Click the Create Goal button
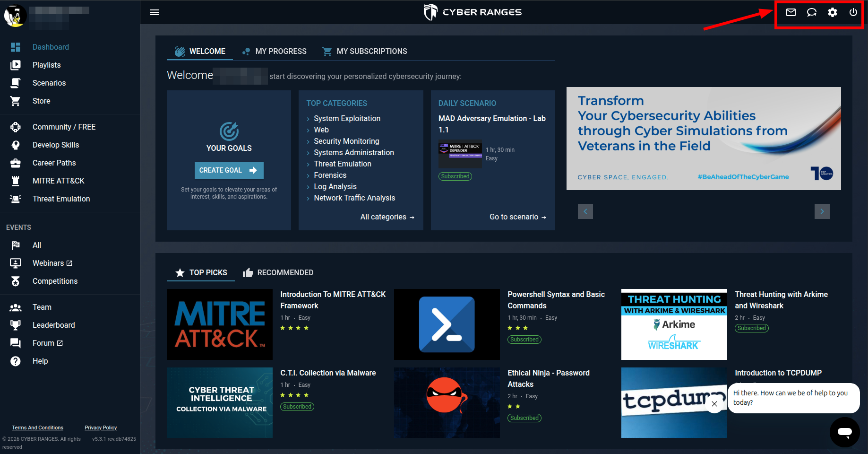The width and height of the screenshot is (868, 454). pos(229,170)
